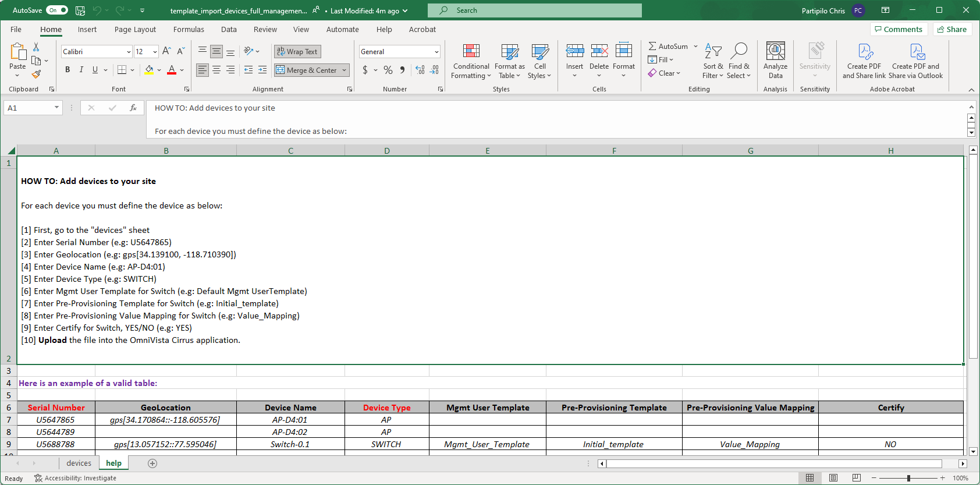Click the zoom slider handle

pyautogui.click(x=908, y=478)
